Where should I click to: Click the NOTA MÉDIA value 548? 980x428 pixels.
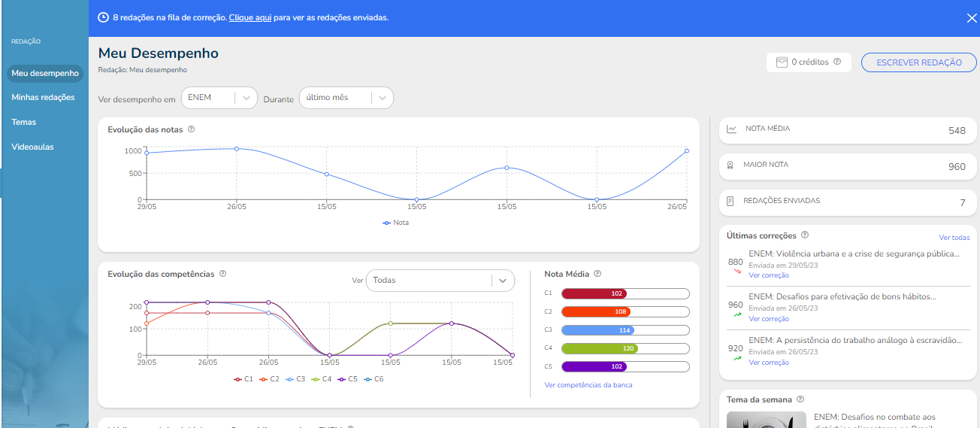957,131
